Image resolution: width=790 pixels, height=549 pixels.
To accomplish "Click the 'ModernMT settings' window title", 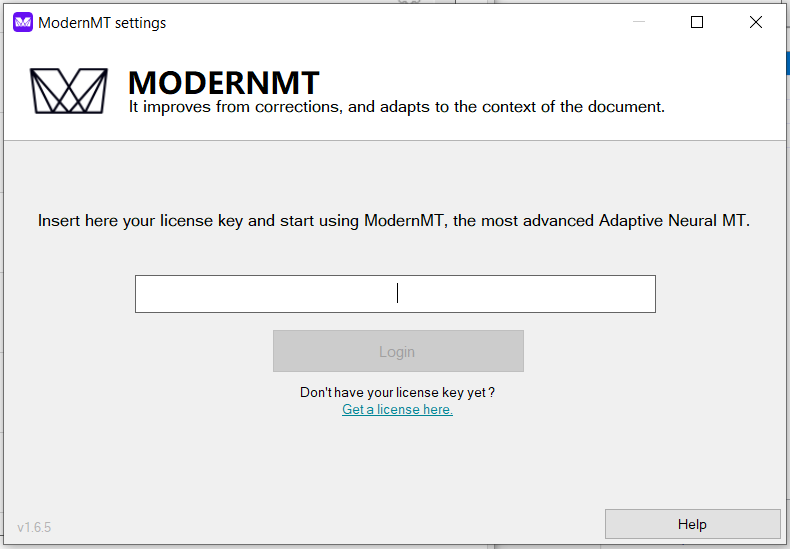I will [x=102, y=22].
